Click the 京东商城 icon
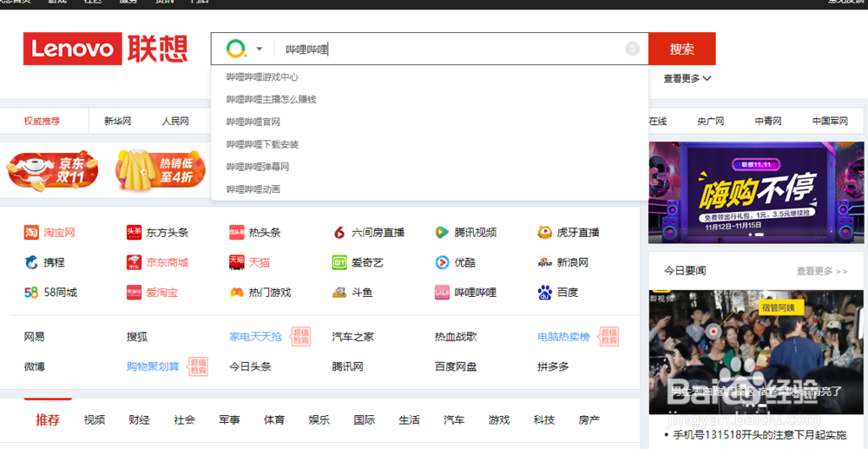 pos(134,262)
